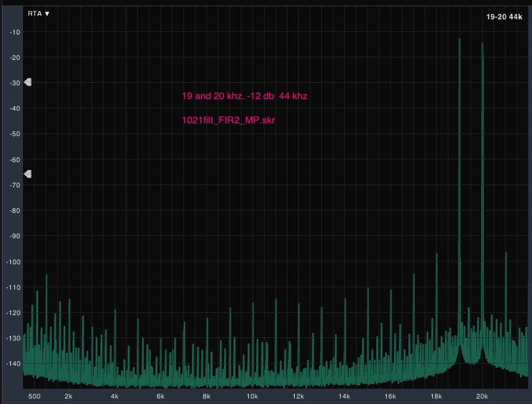Click the -130 dB axis label

13,338
